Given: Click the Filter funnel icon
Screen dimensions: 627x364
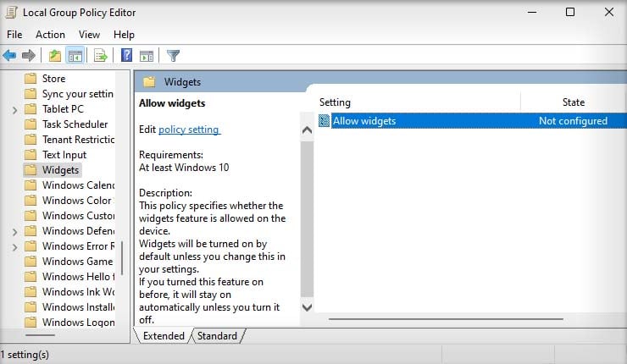Looking at the screenshot, I should tap(173, 56).
